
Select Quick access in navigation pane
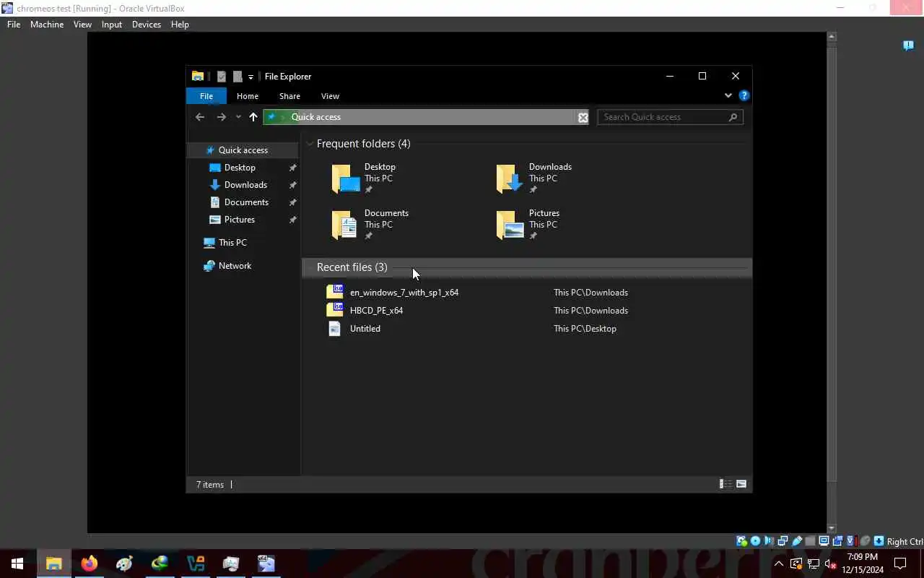click(x=243, y=150)
